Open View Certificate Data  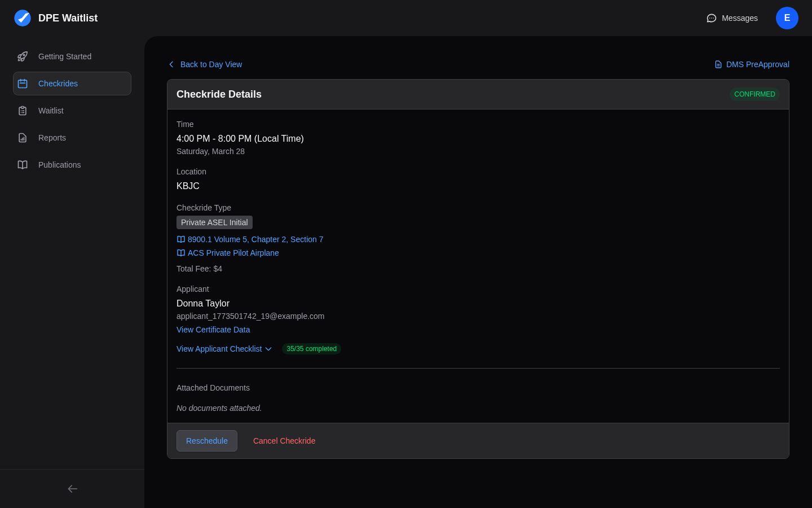click(213, 330)
